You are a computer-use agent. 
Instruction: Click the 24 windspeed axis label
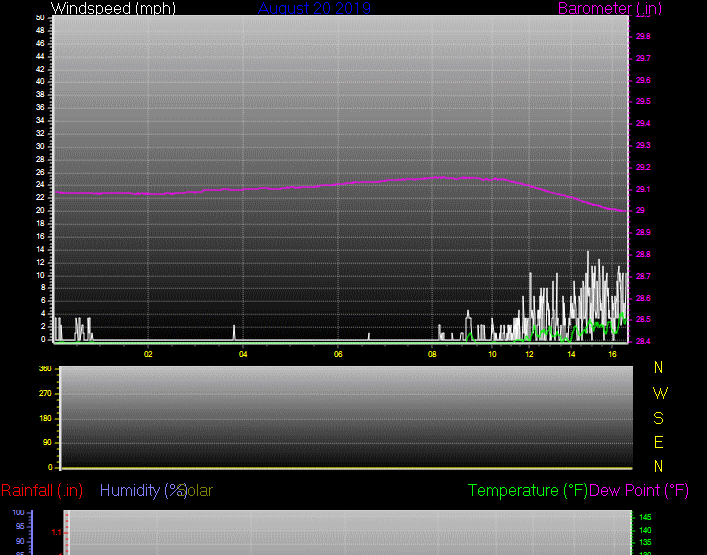coord(40,185)
